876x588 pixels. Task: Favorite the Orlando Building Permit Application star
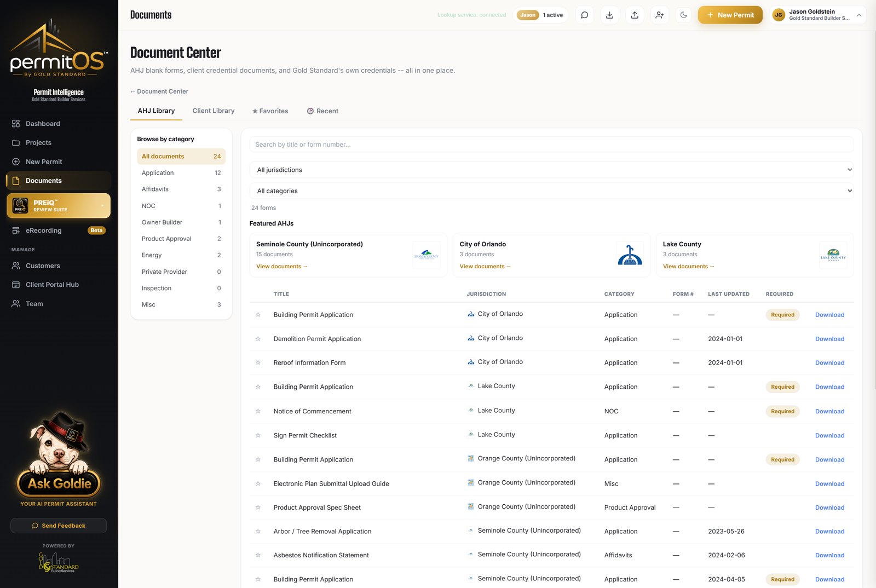click(258, 315)
